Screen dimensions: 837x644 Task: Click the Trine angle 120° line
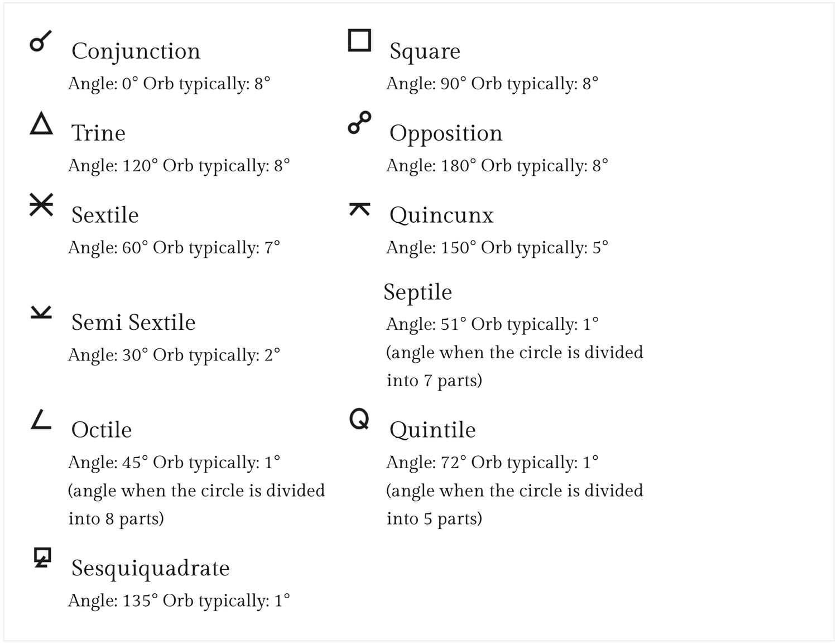point(179,166)
